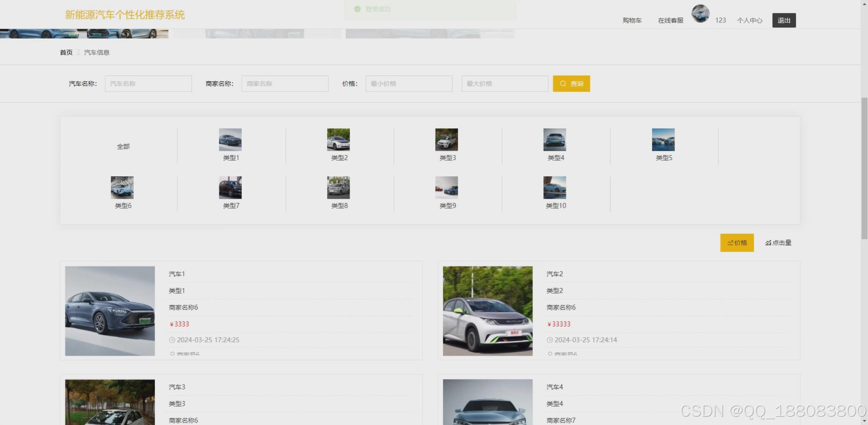Click the 类型2 label in 汽车2 card
The image size is (868, 425).
pos(555,291)
